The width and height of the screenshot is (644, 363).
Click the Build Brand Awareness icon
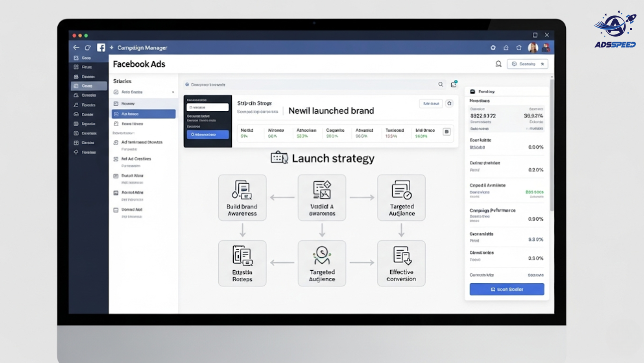242,190
